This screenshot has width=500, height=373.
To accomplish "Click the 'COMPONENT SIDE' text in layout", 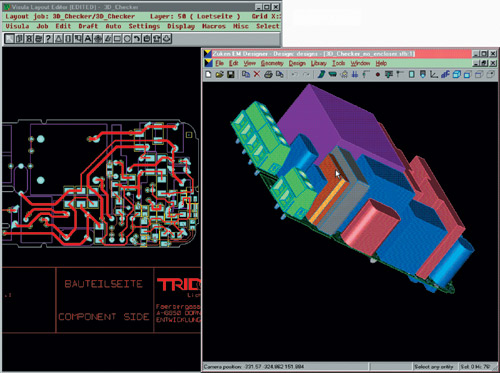I will [103, 317].
